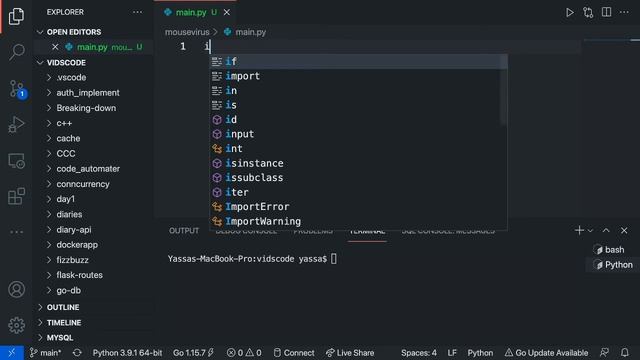
Task: Open remote window indicator in status bar
Action: tap(11, 353)
